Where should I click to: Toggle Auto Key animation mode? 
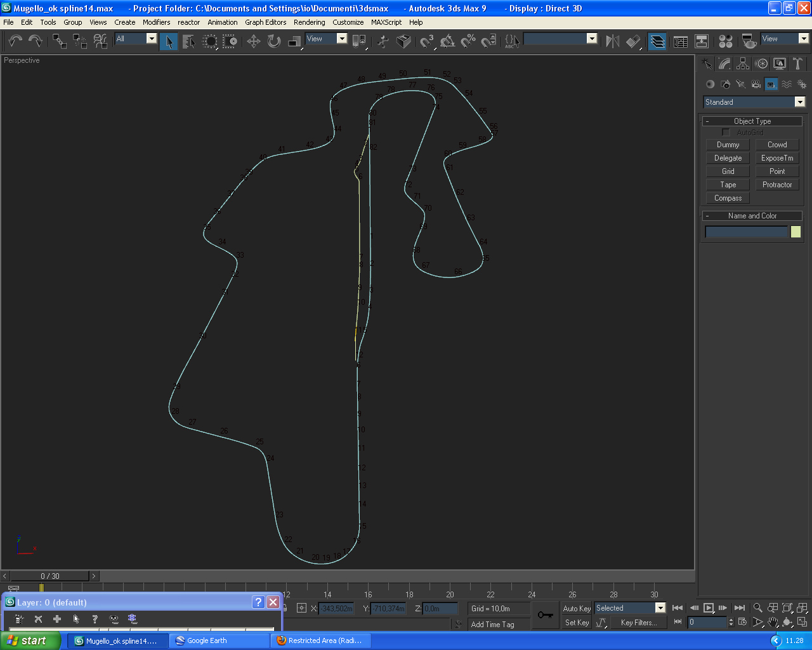click(x=576, y=608)
